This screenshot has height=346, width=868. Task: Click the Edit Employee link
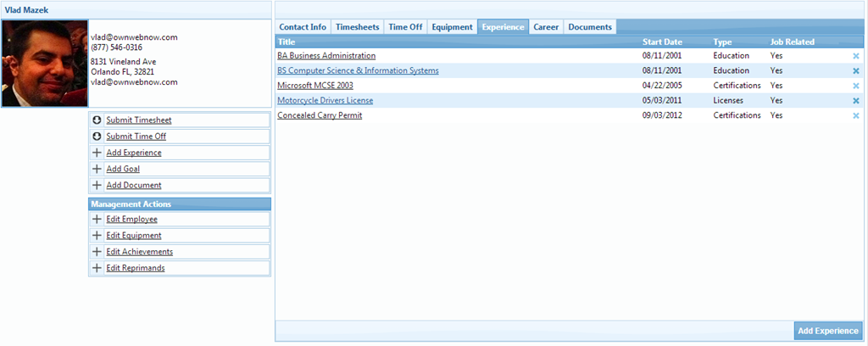[131, 220]
